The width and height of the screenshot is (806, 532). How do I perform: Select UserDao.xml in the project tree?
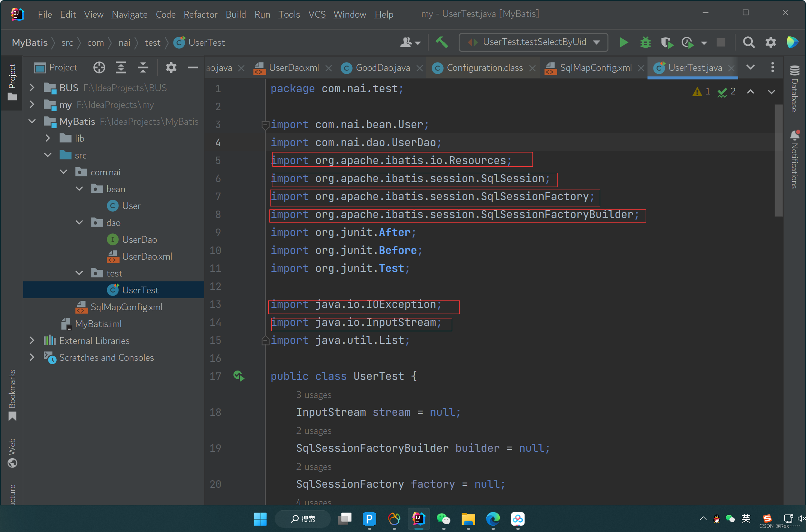coord(147,256)
